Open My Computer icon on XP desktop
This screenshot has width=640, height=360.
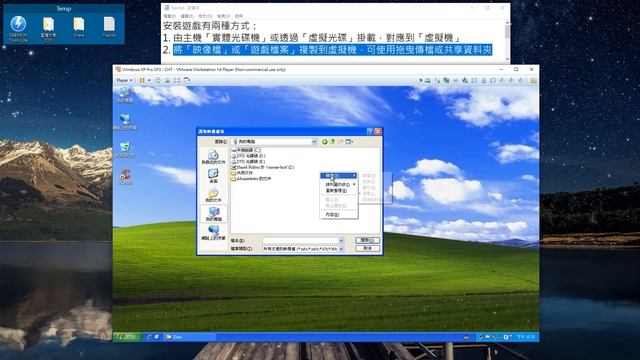(125, 95)
